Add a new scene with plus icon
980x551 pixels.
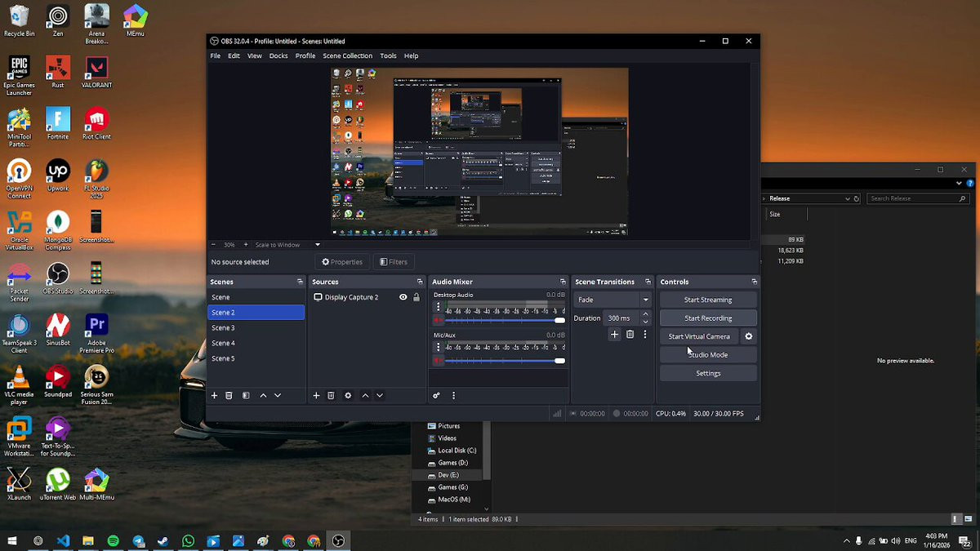(215, 396)
